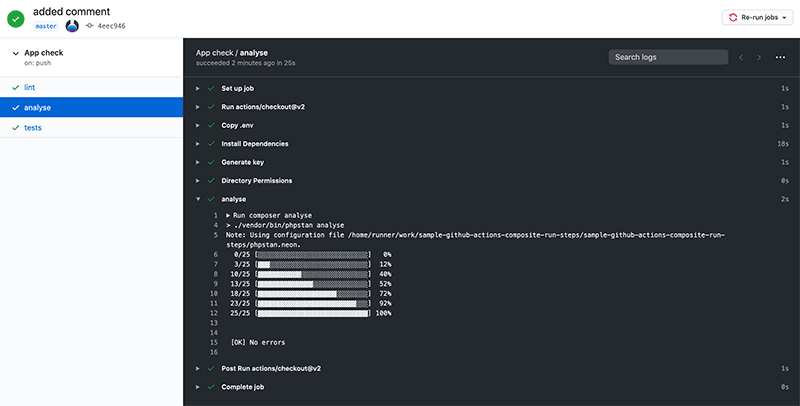Click the green workflow success check icon
The width and height of the screenshot is (800, 406).
pos(16,18)
